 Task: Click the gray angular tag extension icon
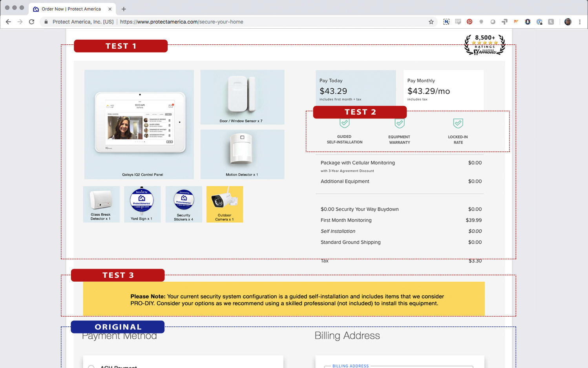[x=504, y=22]
